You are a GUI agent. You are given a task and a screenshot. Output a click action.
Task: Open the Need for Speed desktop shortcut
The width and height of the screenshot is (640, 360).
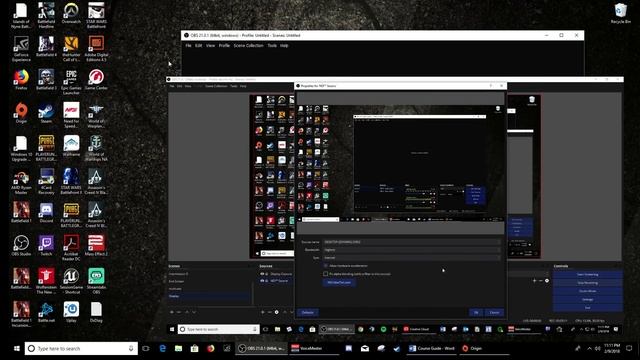(71, 115)
